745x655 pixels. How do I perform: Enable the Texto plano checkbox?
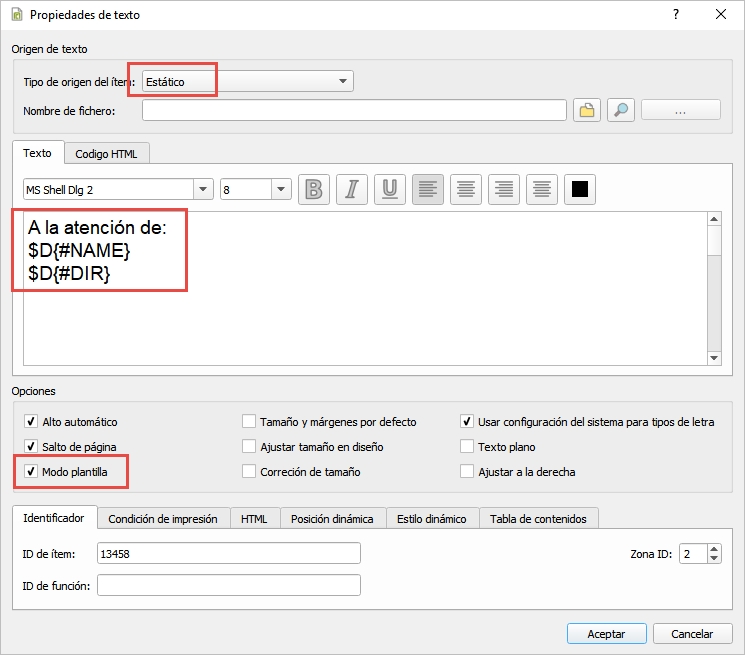467,447
